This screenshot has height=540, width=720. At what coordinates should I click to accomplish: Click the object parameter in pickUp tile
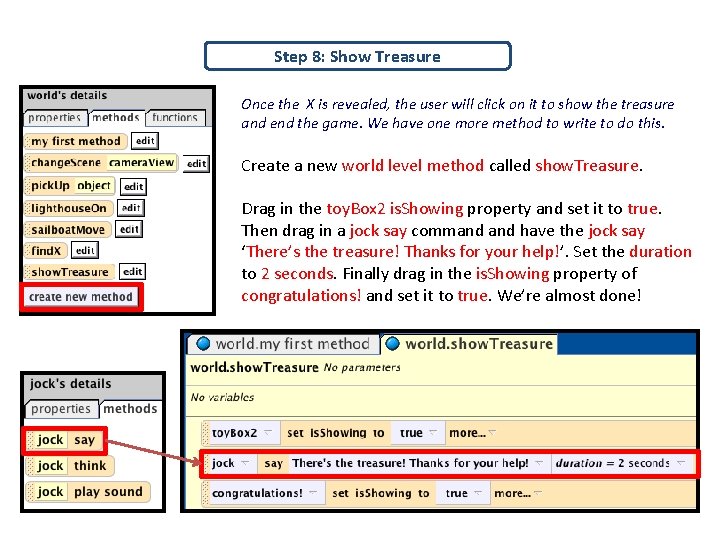pyautogui.click(x=94, y=186)
